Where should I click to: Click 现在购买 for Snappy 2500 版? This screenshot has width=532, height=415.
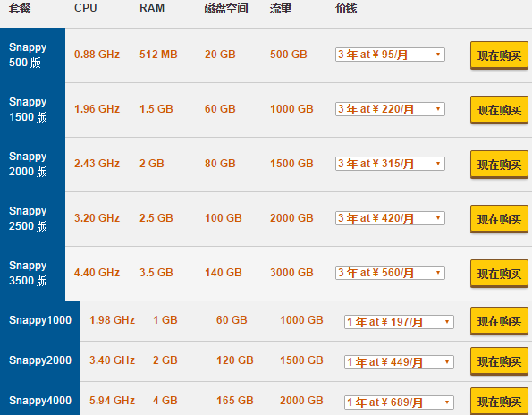pos(499,219)
